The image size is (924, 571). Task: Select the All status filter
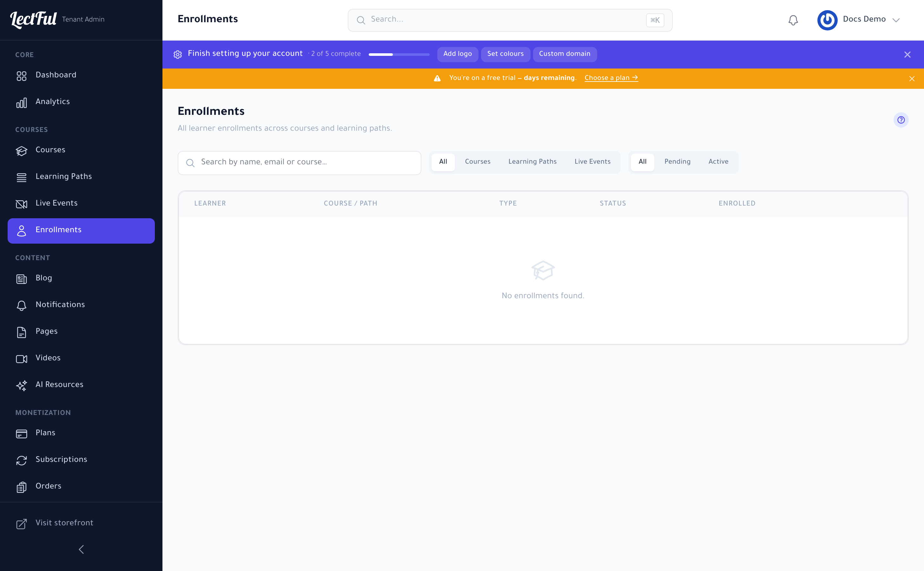click(x=642, y=162)
